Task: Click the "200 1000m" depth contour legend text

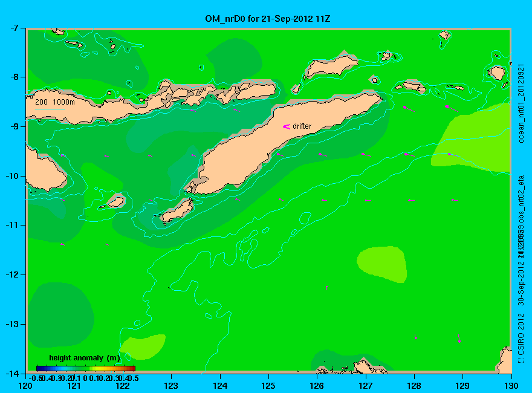Action: click(55, 102)
